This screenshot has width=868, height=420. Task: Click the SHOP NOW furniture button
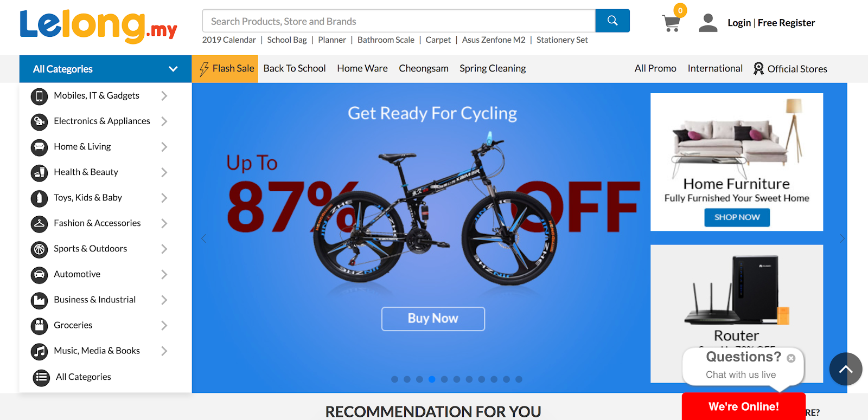[737, 217]
